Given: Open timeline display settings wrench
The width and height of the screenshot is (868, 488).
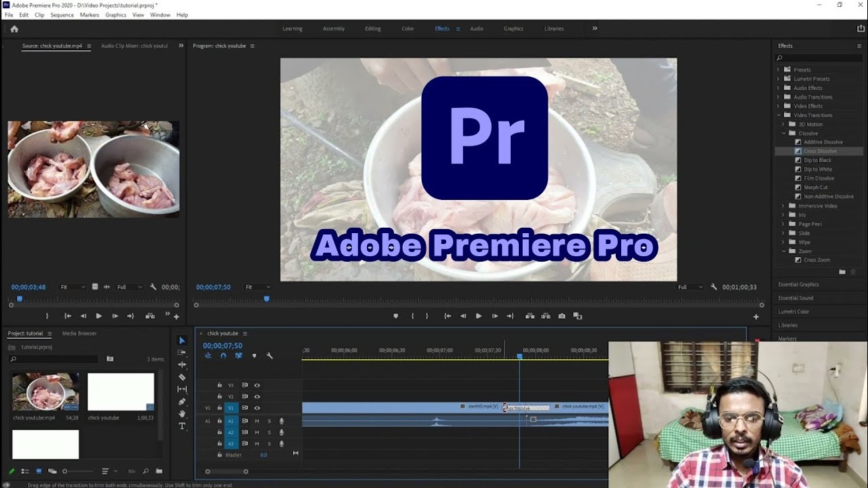Looking at the screenshot, I should pyautogui.click(x=269, y=356).
